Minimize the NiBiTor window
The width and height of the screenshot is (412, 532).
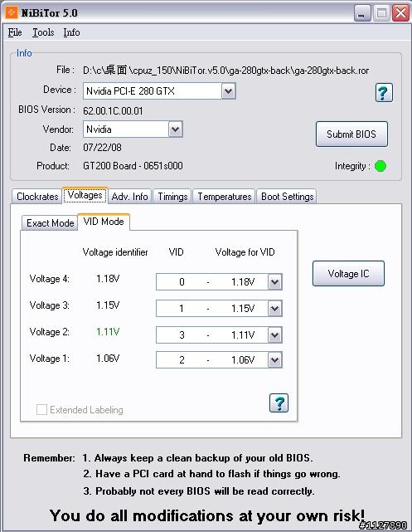pyautogui.click(x=362, y=13)
